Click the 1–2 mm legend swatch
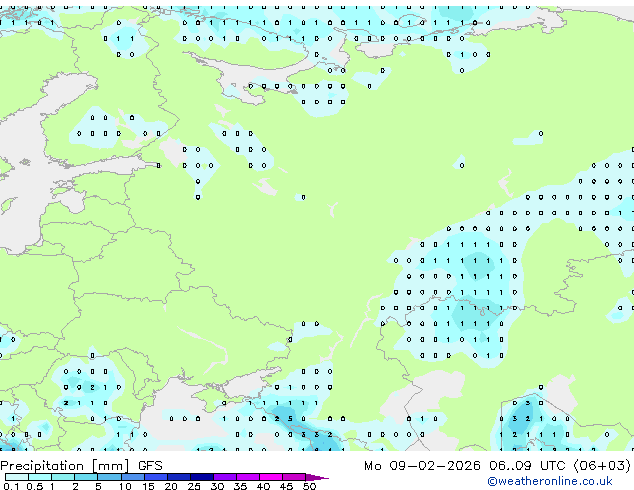634x490 pixels. (63, 477)
